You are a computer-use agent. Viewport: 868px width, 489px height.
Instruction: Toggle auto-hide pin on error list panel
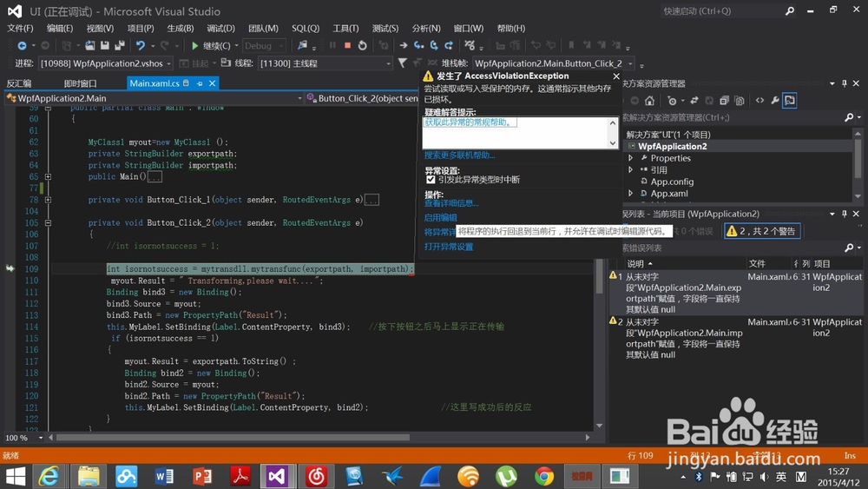844,214
